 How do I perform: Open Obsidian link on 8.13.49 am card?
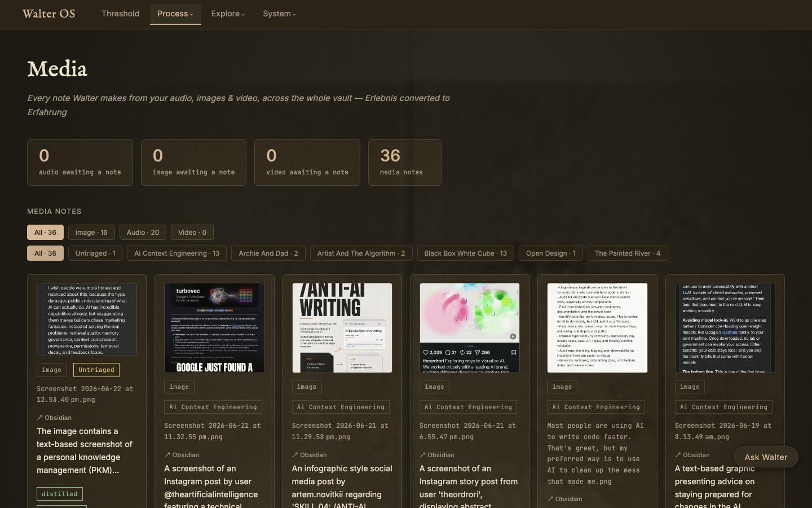(692, 455)
